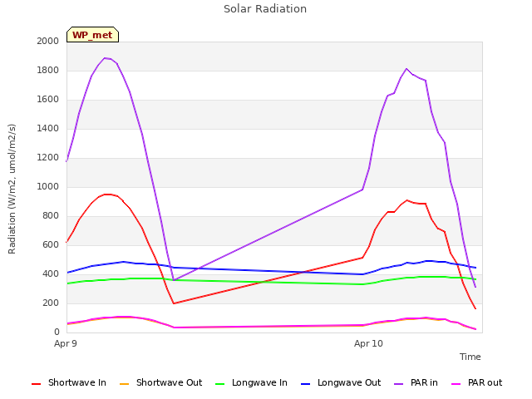Viewport: 532px width, 399px height.
Task: Click the Apr 9 peak of PAR in line
Action: point(105,58)
